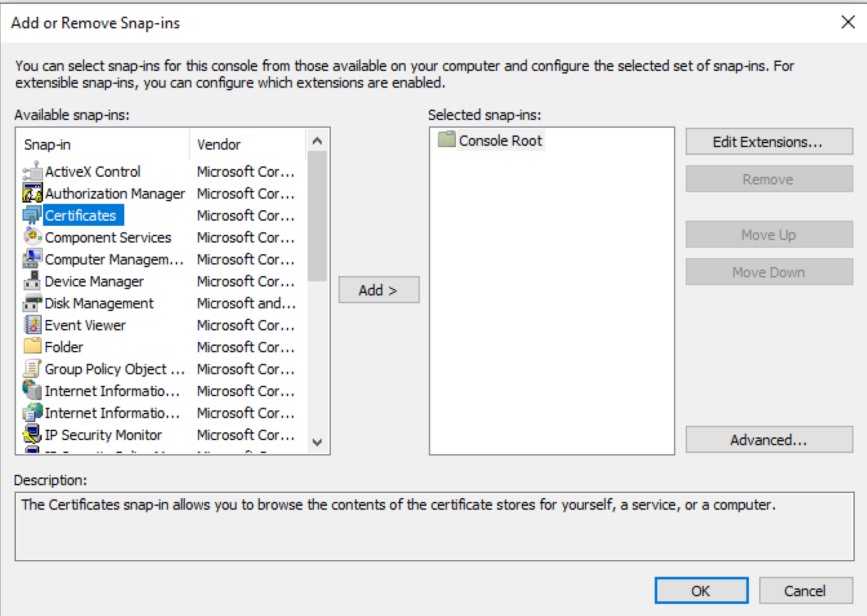The image size is (867, 616).
Task: Click the Authorization Manager icon
Action: point(32,193)
